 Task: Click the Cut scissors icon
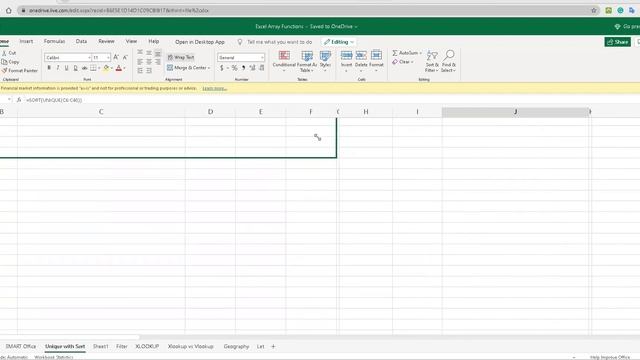tap(4, 53)
